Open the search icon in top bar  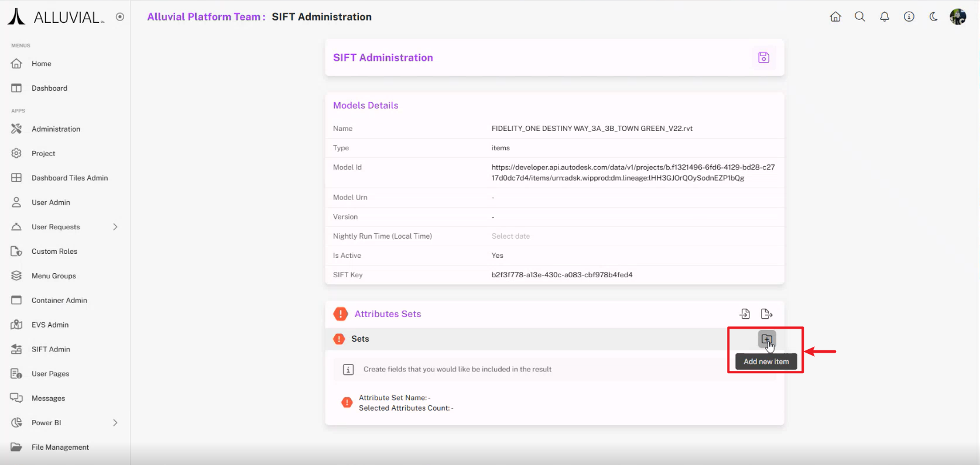(x=860, y=17)
